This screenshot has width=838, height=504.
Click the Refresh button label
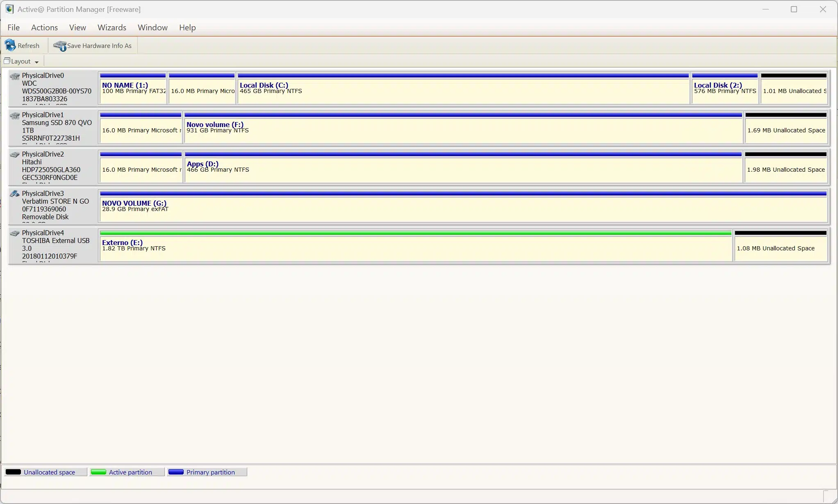coord(29,45)
